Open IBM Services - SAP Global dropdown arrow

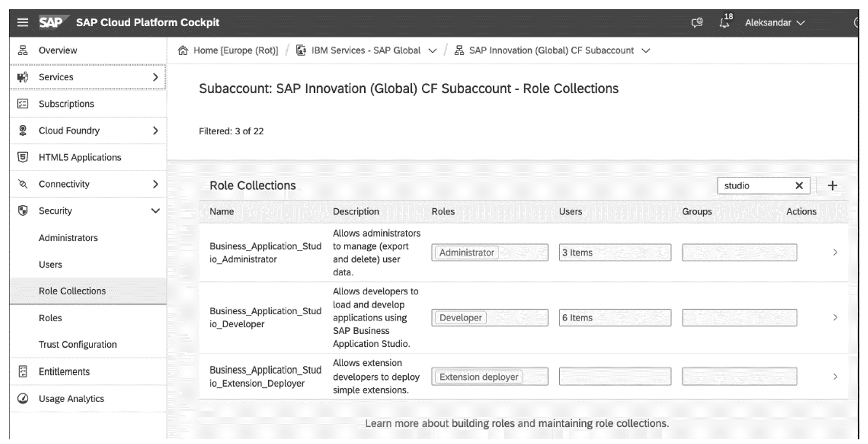(432, 51)
